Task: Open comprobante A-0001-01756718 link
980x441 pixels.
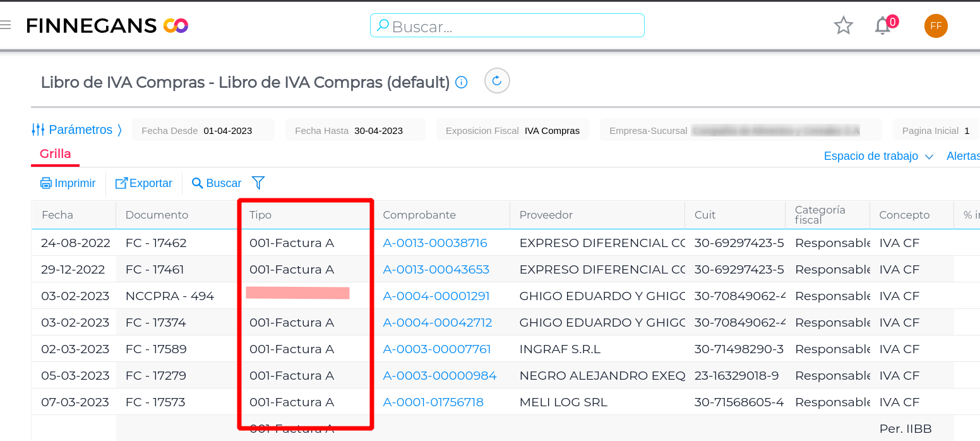Action: pos(433,402)
